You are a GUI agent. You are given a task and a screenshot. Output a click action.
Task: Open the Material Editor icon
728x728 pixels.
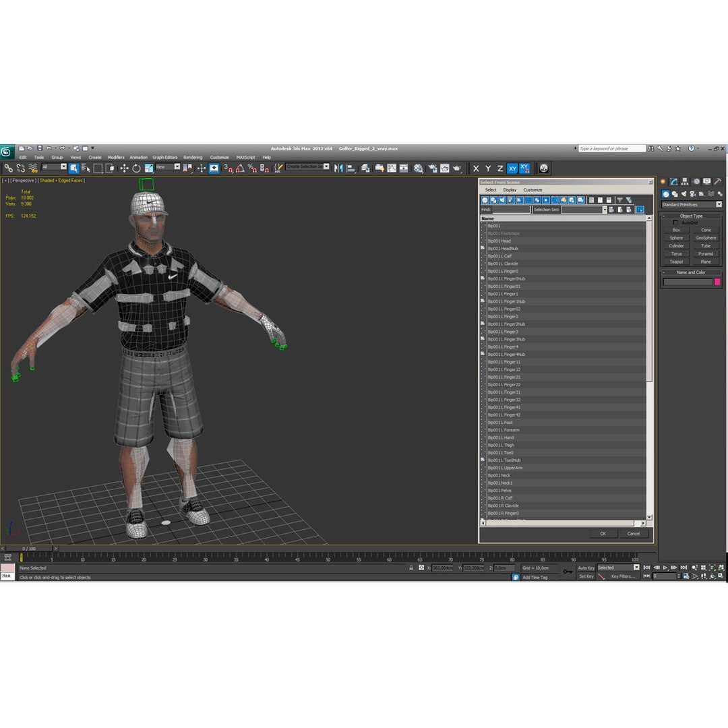click(419, 168)
